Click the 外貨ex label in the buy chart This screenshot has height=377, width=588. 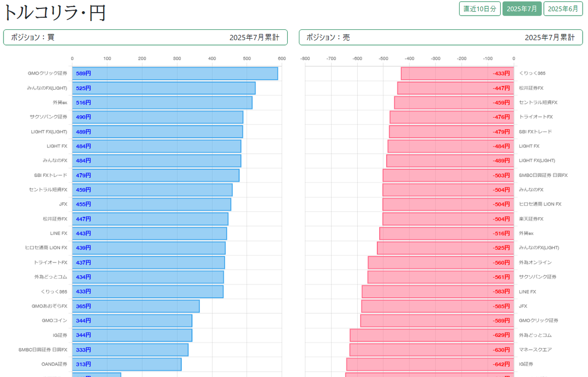[60, 102]
